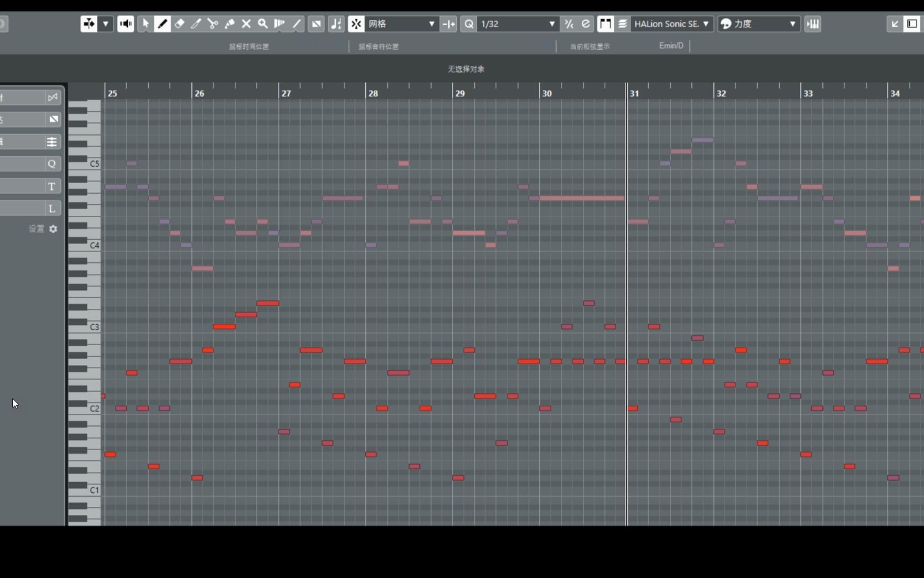The width and height of the screenshot is (924, 578).
Task: Select the Zoom magnifier tool
Action: [x=263, y=24]
